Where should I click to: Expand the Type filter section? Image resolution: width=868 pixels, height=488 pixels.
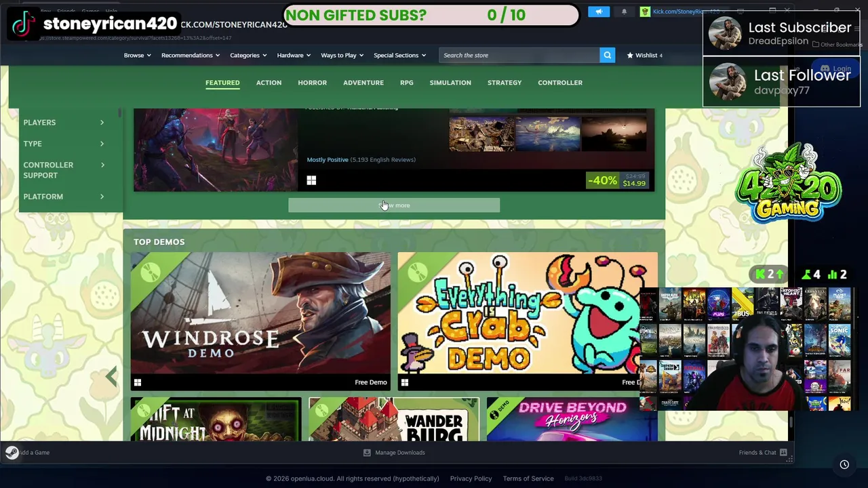64,144
